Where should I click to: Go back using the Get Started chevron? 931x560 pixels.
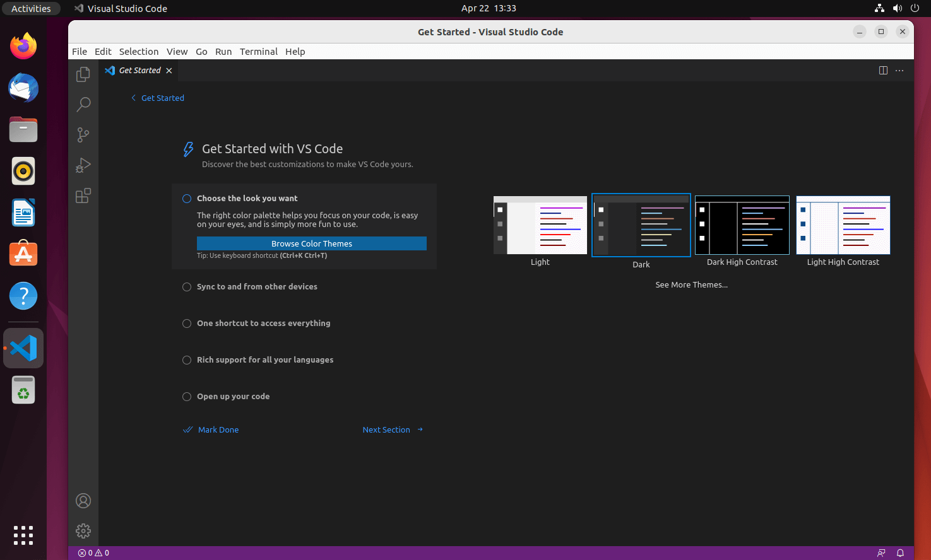(x=133, y=98)
